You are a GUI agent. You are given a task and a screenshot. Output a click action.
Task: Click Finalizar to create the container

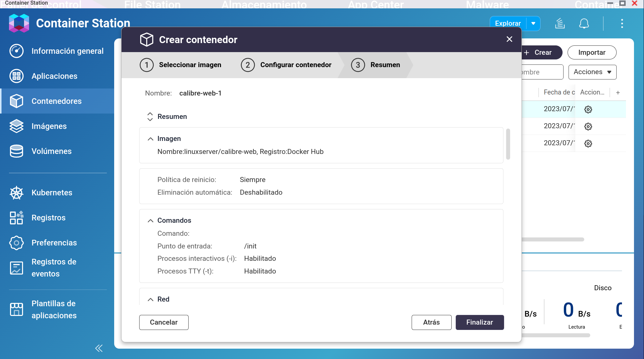(479, 322)
